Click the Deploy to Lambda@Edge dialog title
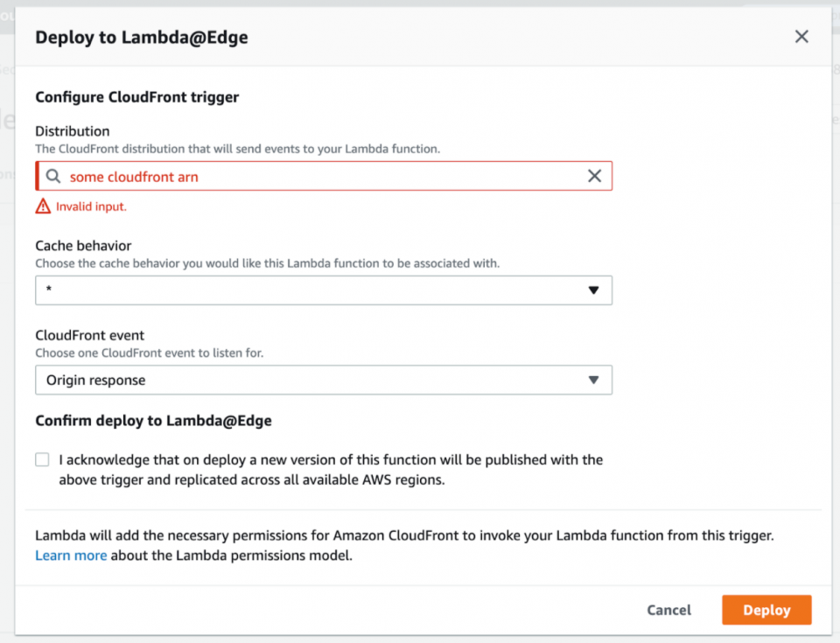Viewport: 840px width, 643px height. point(141,37)
